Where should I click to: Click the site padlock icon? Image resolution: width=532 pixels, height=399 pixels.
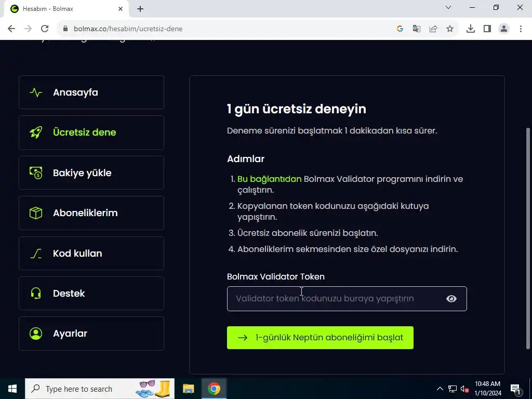pos(65,29)
